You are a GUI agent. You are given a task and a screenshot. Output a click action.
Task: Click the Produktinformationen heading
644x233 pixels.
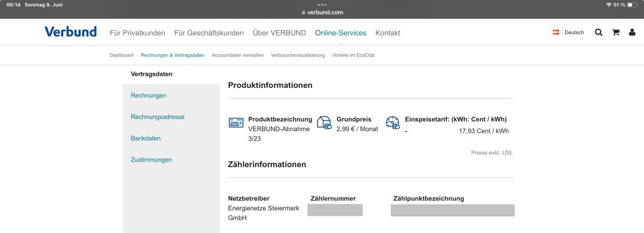270,85
